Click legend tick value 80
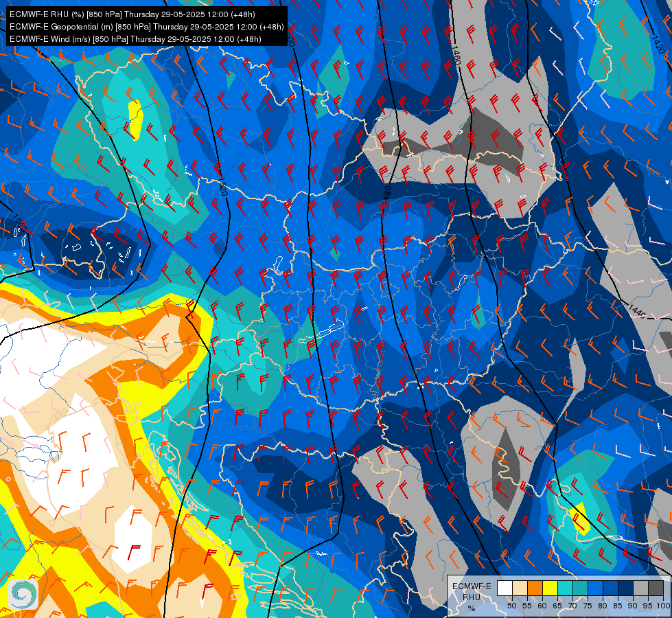The image size is (672, 618). pyautogui.click(x=603, y=606)
